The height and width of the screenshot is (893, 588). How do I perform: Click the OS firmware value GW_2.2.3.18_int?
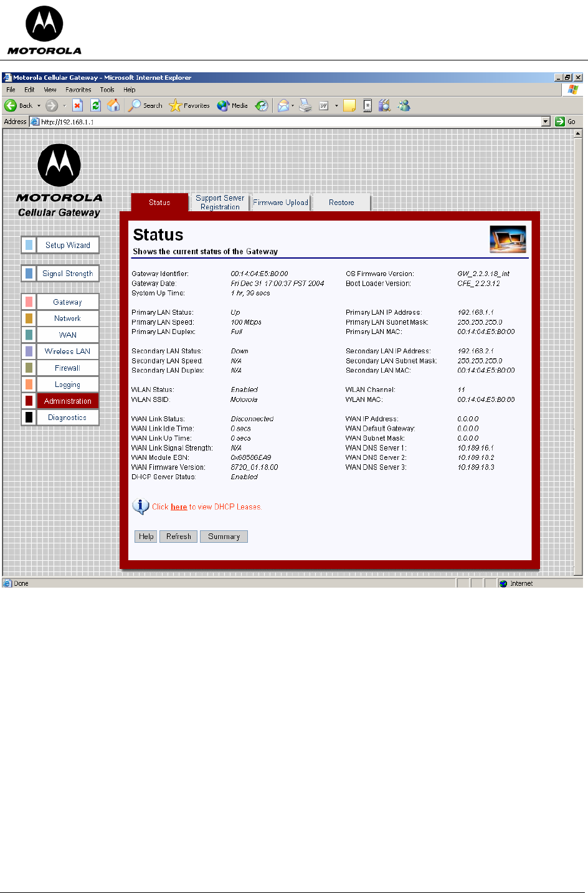[x=483, y=274]
